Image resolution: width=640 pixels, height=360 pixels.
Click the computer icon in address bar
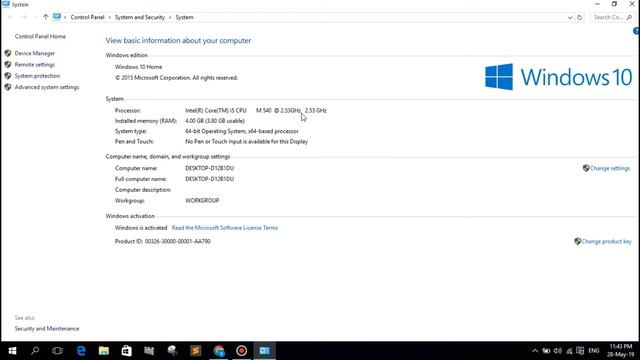tap(57, 17)
